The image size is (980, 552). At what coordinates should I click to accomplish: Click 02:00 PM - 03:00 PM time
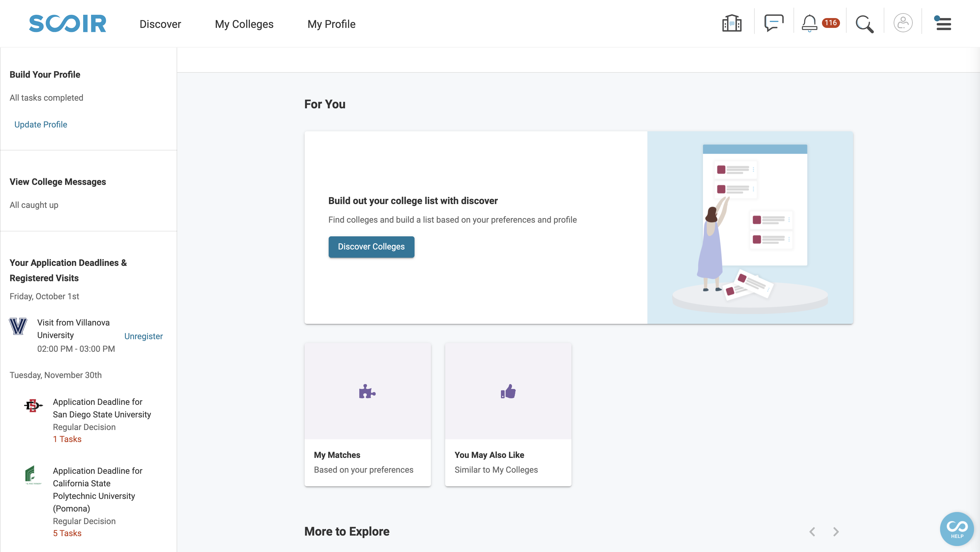click(76, 349)
